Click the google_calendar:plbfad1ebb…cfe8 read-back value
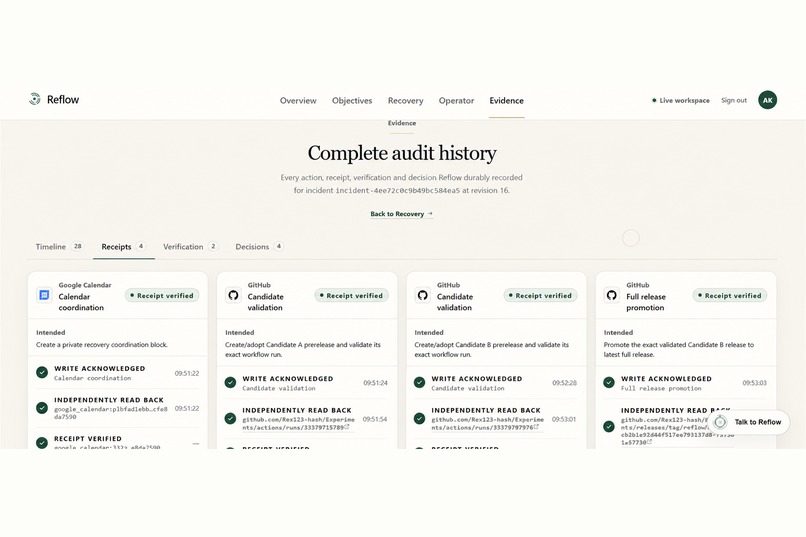Image resolution: width=806 pixels, height=537 pixels. pos(111,413)
